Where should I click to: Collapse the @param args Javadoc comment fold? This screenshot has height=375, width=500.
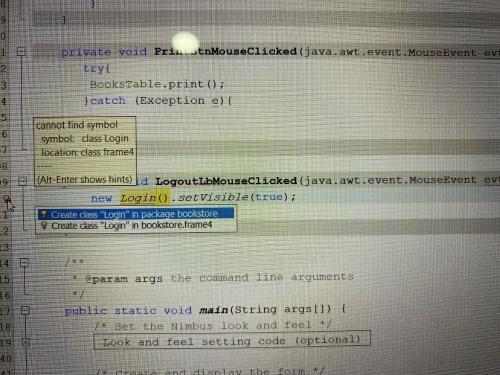point(24,263)
